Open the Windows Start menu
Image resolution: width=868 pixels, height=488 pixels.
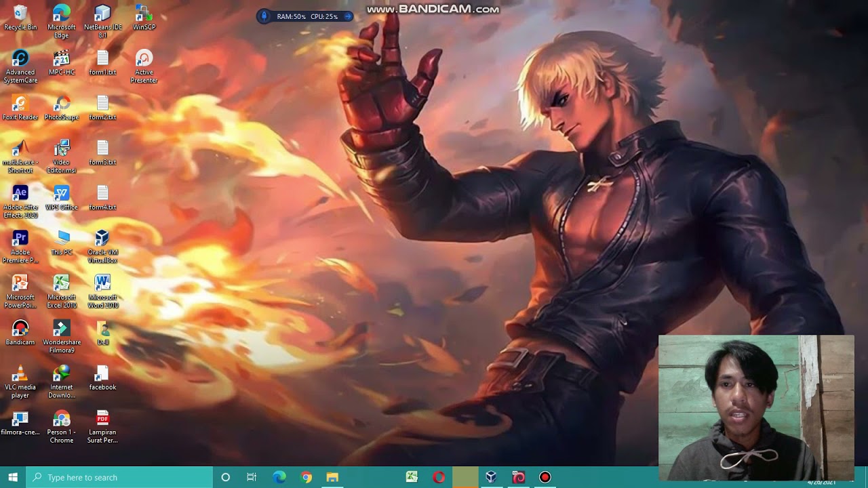click(x=13, y=477)
